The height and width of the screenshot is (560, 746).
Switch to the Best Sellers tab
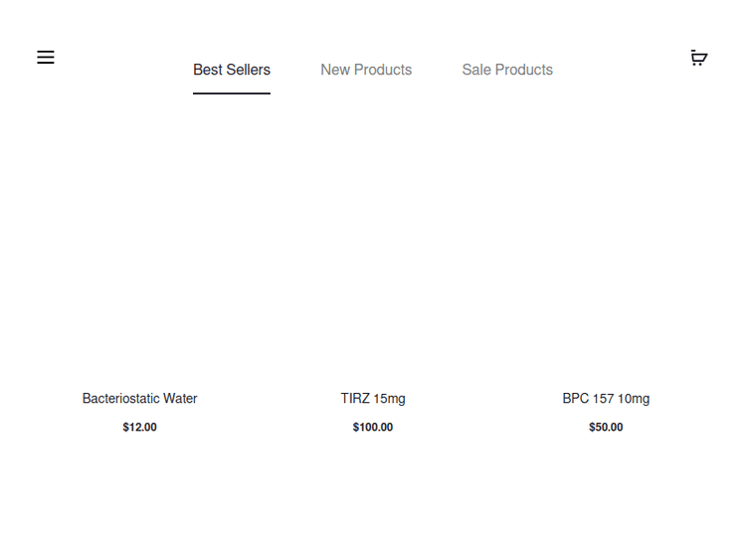pyautogui.click(x=232, y=70)
